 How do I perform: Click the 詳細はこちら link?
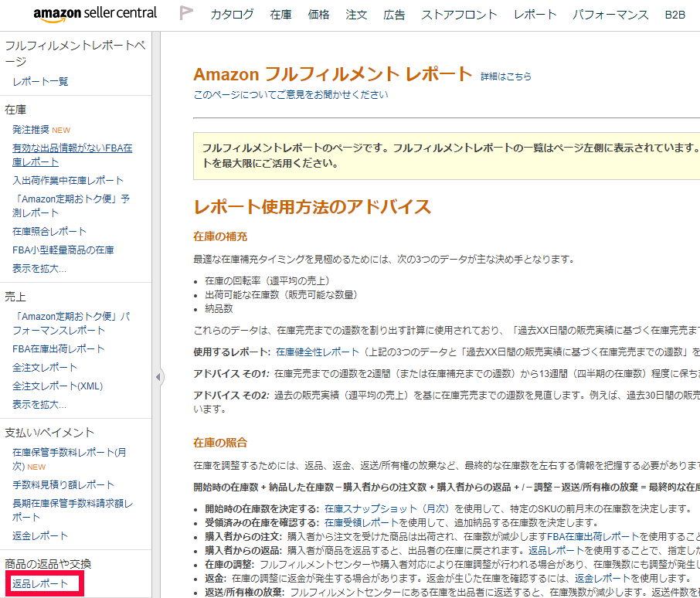coord(506,76)
